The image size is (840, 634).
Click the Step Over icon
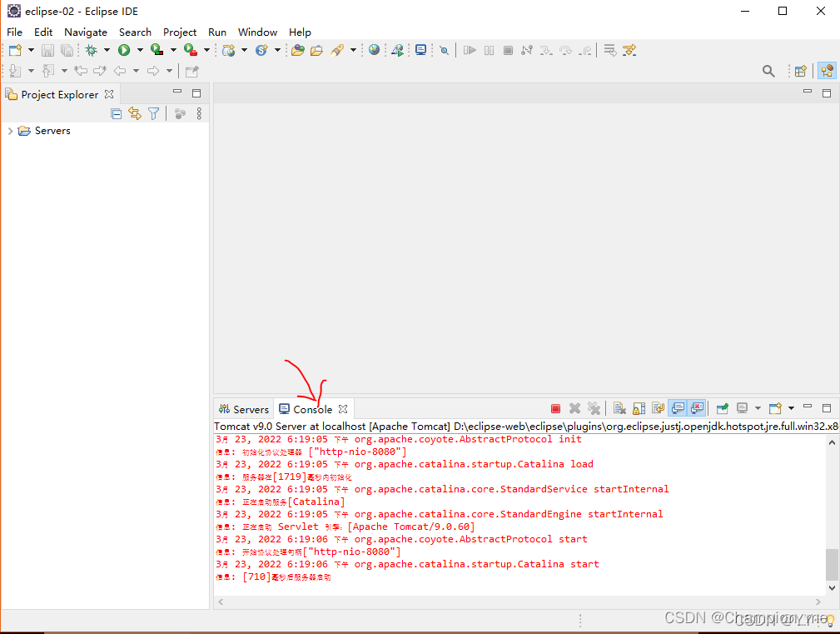point(565,50)
